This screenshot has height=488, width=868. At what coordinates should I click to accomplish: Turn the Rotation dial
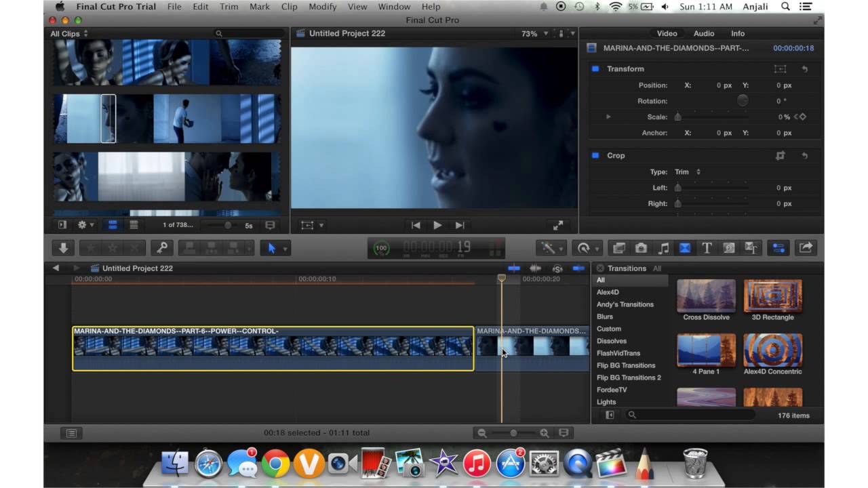click(x=743, y=100)
